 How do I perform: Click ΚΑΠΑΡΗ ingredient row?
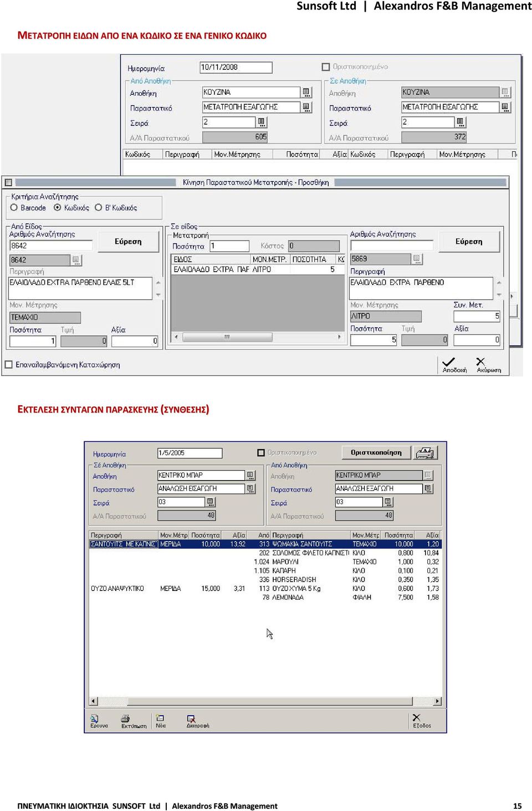coord(347,571)
